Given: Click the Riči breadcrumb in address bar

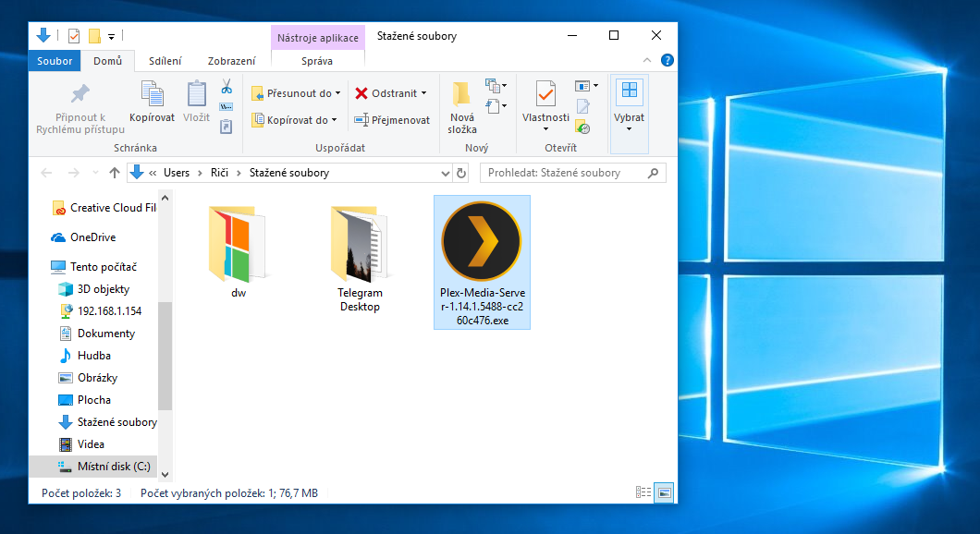Looking at the screenshot, I should (219, 173).
